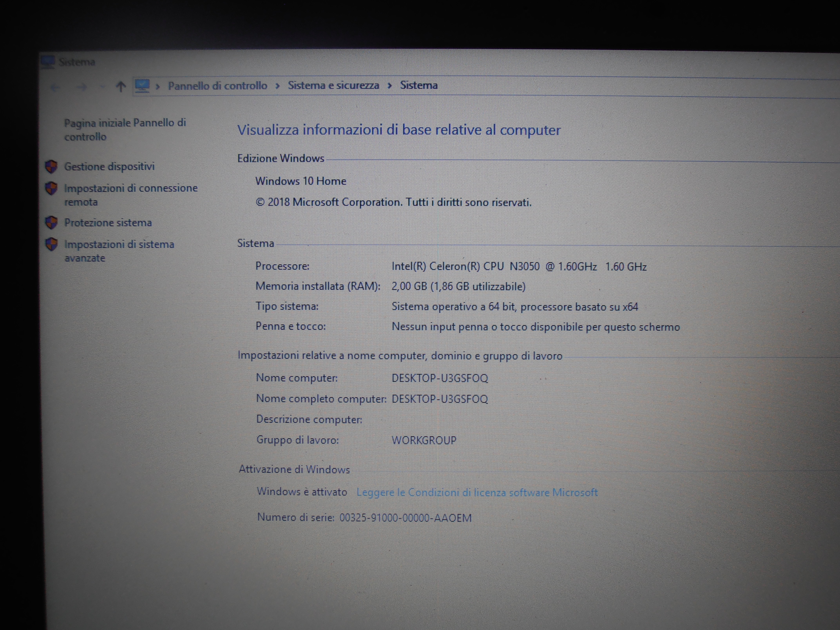840x630 pixels.
Task: Expand chevron after Pannello di controllo
Action: (278, 86)
